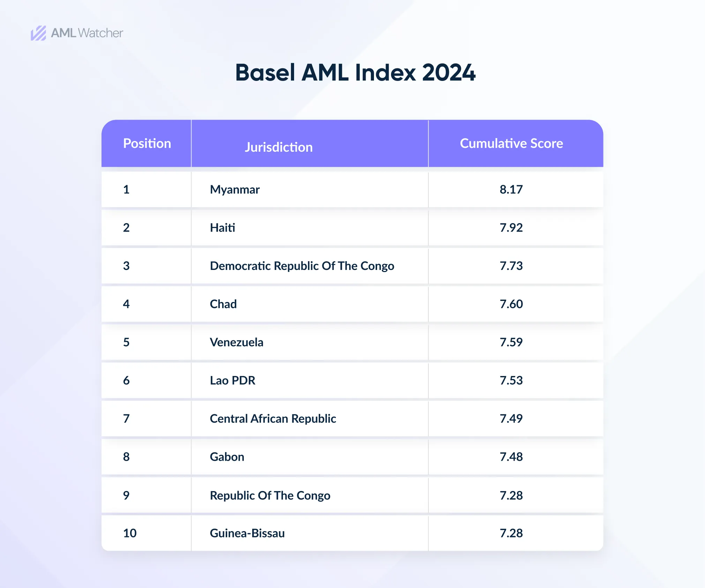Click position number 4 in Chad row
Viewport: 705px width, 588px height.
[126, 304]
